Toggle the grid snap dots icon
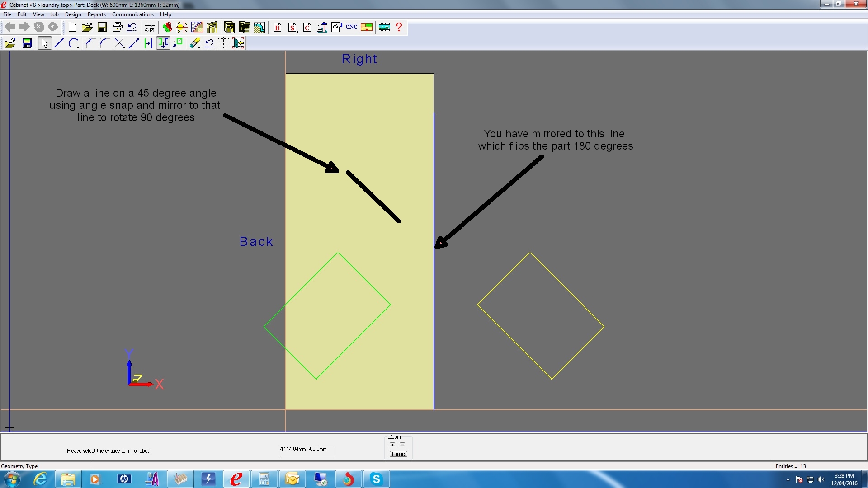The width and height of the screenshot is (868, 488). tap(224, 43)
